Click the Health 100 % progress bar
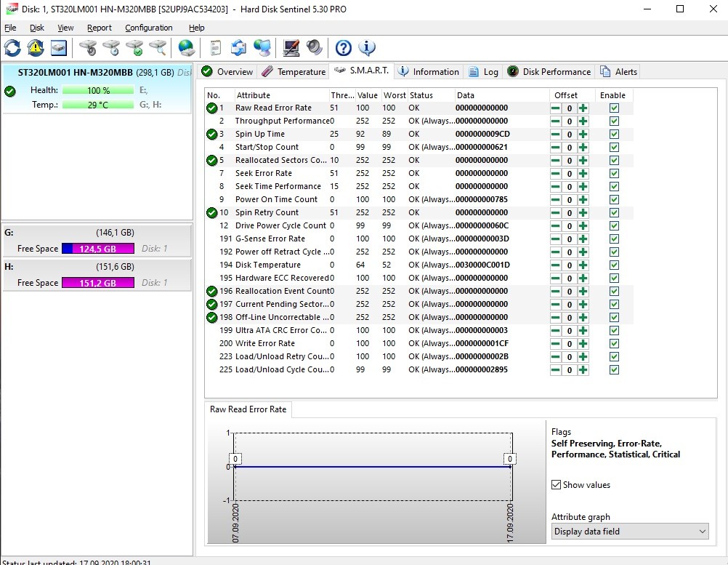Viewport: 728px width, 565px height. (98, 90)
